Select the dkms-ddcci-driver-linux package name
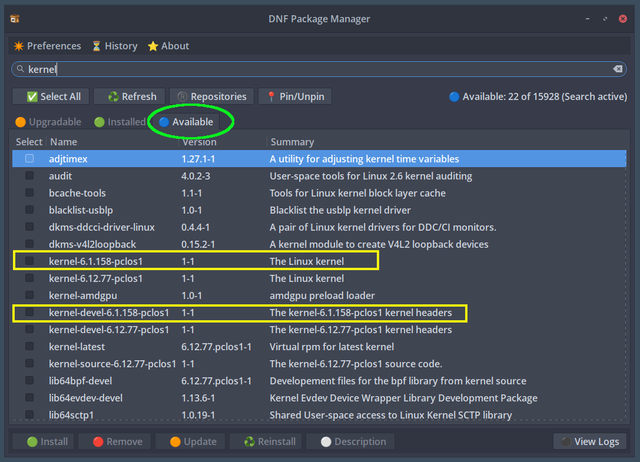This screenshot has height=462, width=640. [x=102, y=227]
